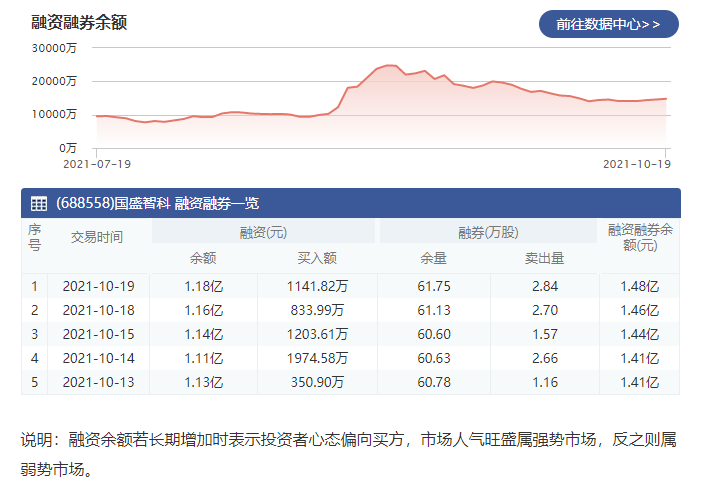Click the table grid icon beside (688558)国盛智科
This screenshot has height=484, width=703.
click(39, 203)
